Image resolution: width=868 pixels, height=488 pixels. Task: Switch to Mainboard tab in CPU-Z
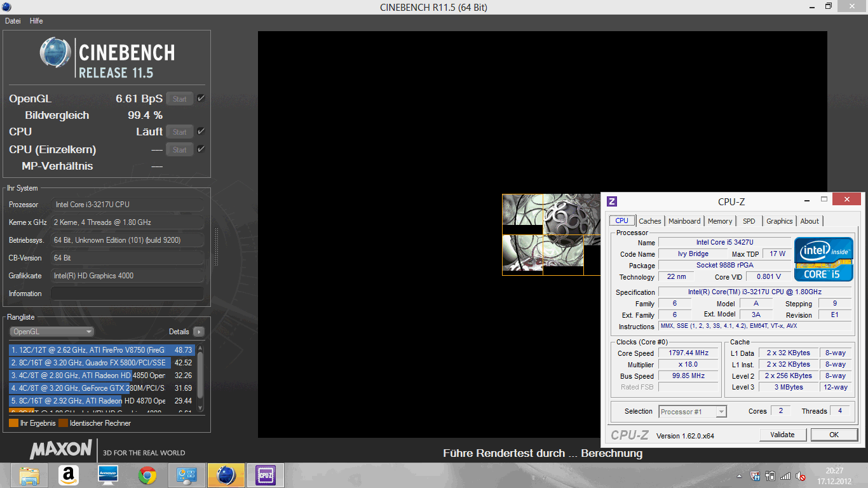tap(684, 221)
